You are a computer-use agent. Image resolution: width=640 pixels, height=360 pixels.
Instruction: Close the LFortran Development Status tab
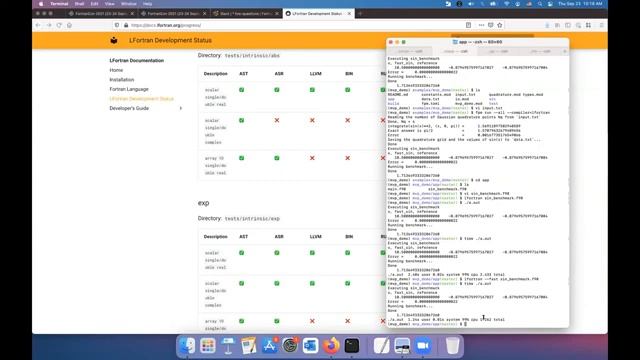tap(349, 13)
